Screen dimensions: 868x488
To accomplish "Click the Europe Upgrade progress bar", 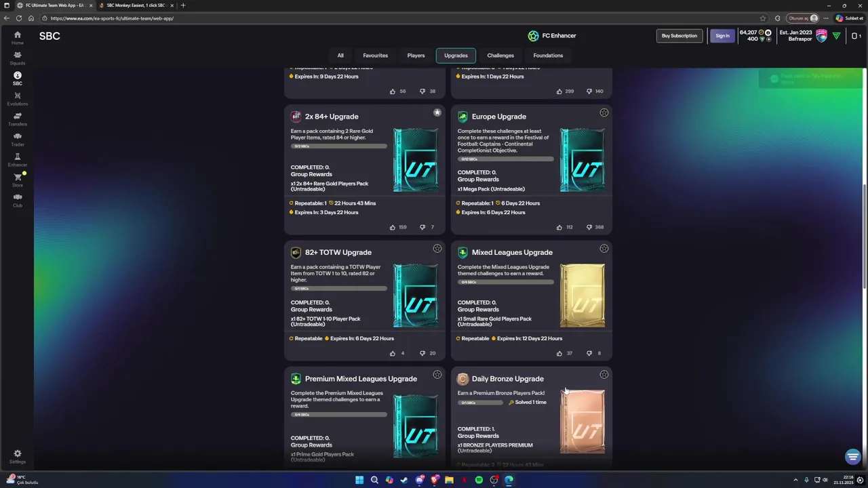I will tap(506, 159).
